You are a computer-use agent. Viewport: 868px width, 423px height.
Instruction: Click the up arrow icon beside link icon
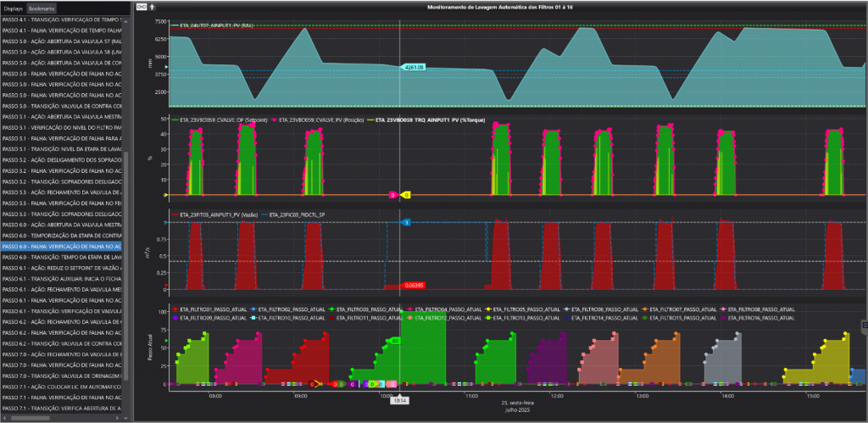[x=152, y=7]
